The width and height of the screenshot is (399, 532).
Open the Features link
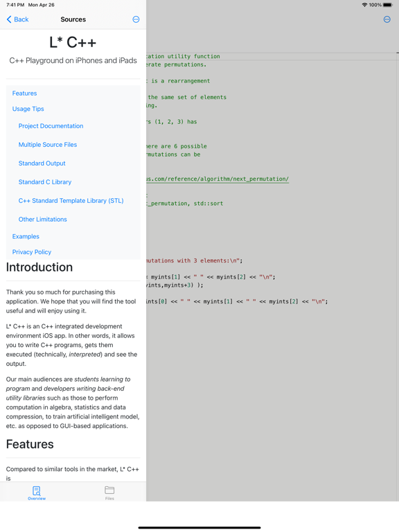pyautogui.click(x=24, y=94)
